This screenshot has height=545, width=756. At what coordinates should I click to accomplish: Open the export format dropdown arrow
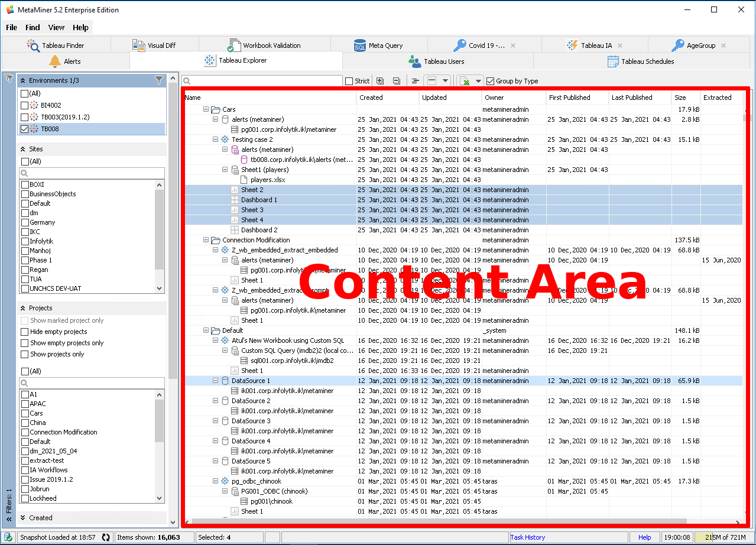[x=478, y=81]
